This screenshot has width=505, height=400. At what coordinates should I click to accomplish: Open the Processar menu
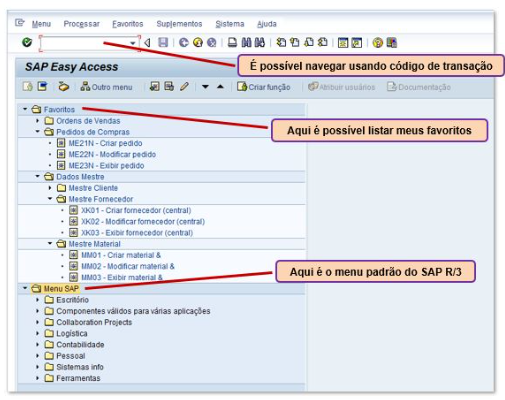82,24
